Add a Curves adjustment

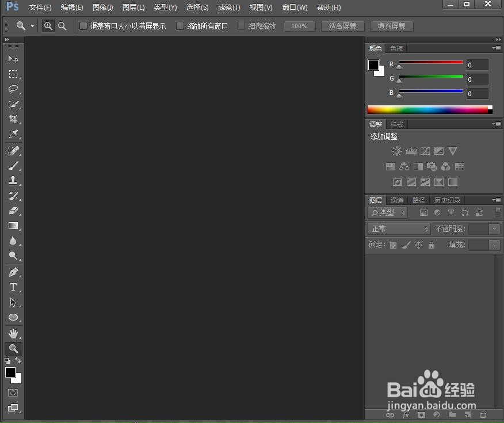coord(425,151)
